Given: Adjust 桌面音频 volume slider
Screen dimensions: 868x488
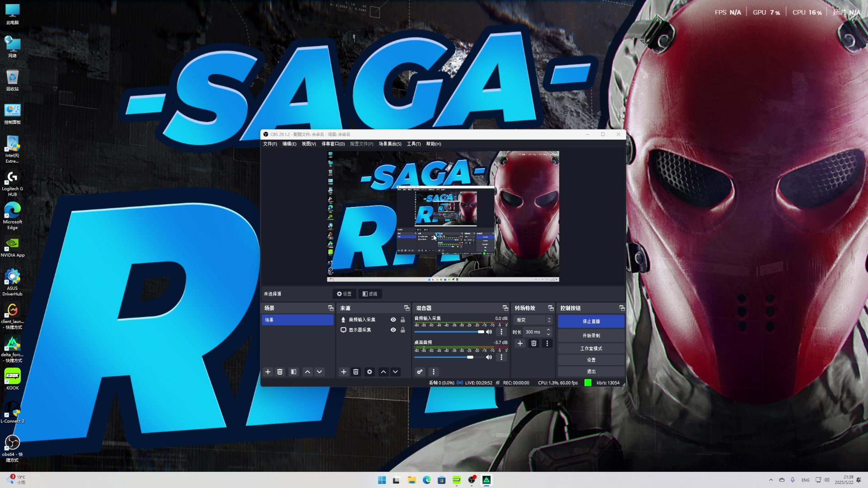Looking at the screenshot, I should pyautogui.click(x=449, y=357).
